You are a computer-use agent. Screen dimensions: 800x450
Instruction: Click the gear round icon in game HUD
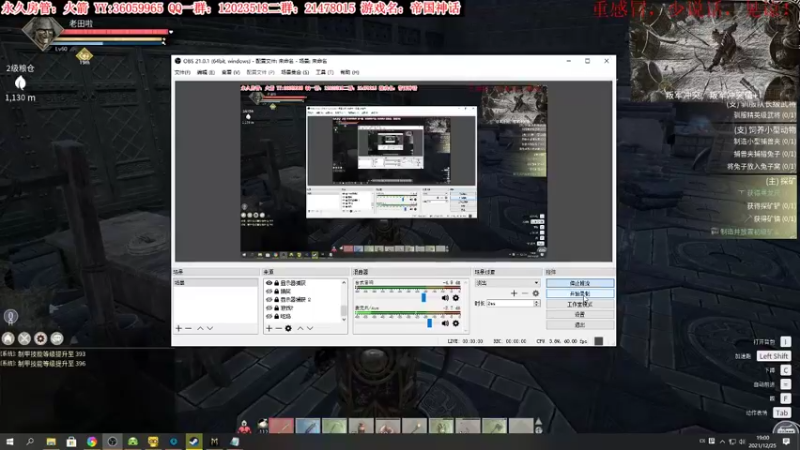pos(40,338)
